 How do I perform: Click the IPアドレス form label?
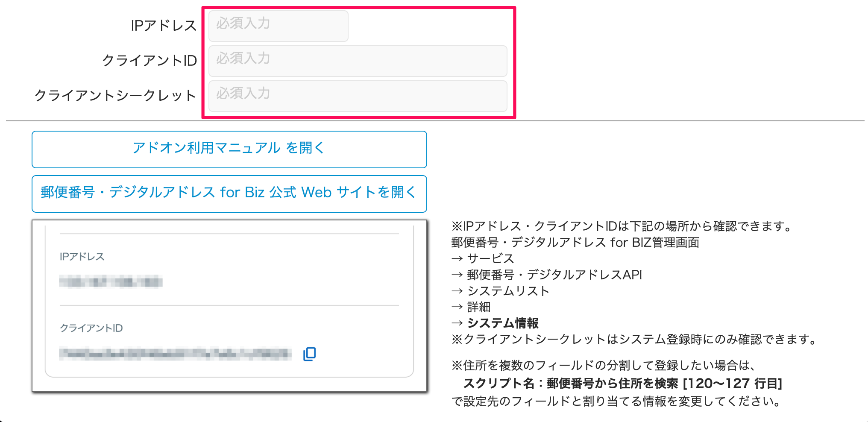(x=164, y=26)
